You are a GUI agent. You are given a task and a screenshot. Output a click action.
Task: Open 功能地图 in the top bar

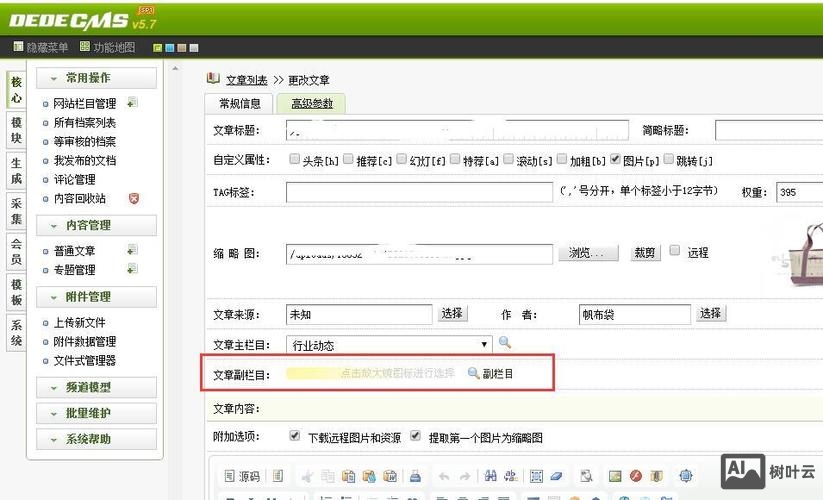click(107, 47)
